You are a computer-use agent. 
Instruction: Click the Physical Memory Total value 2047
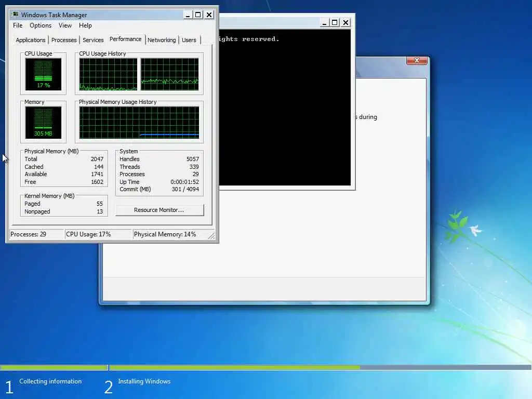97,159
